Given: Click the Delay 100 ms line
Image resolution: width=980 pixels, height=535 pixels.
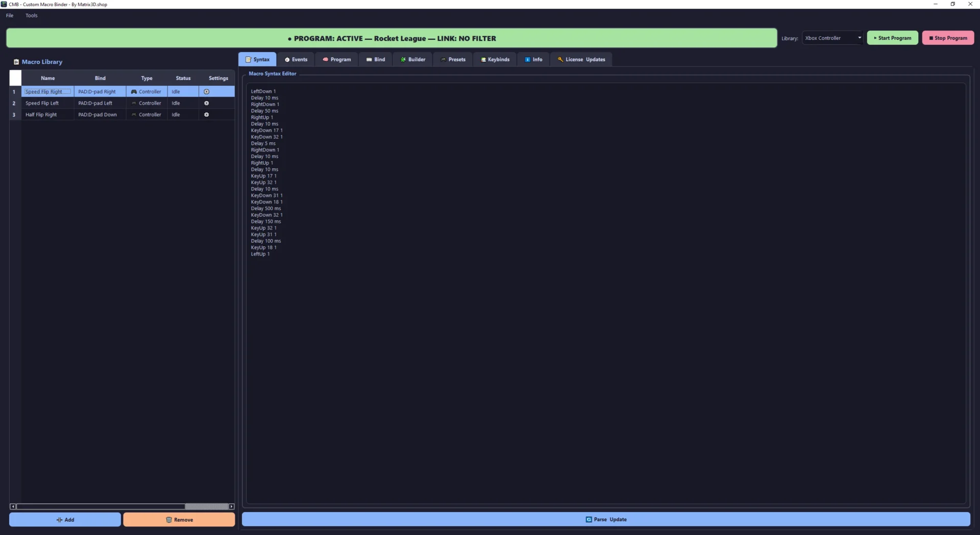Looking at the screenshot, I should [x=266, y=241].
